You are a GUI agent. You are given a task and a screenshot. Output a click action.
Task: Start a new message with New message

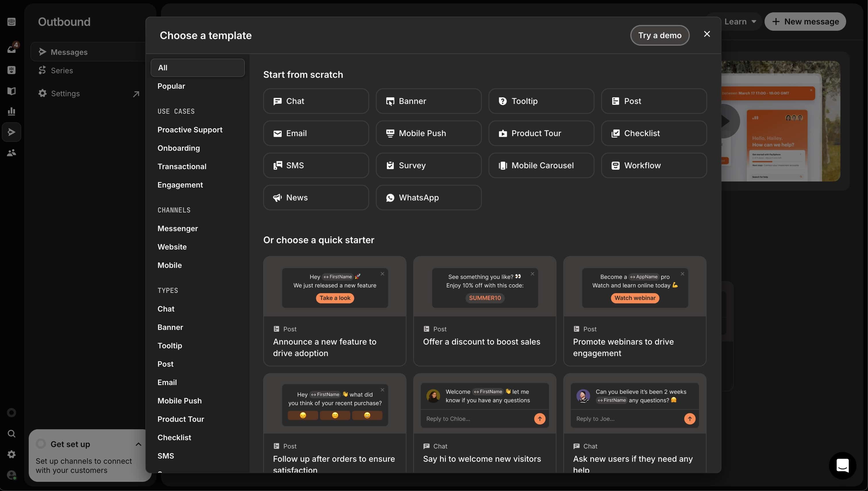(805, 21)
